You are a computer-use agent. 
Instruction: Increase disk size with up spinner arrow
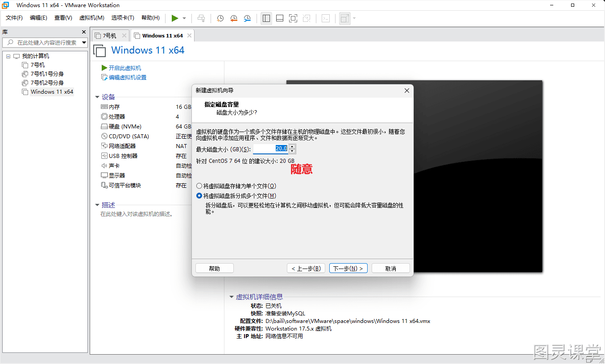pos(292,146)
